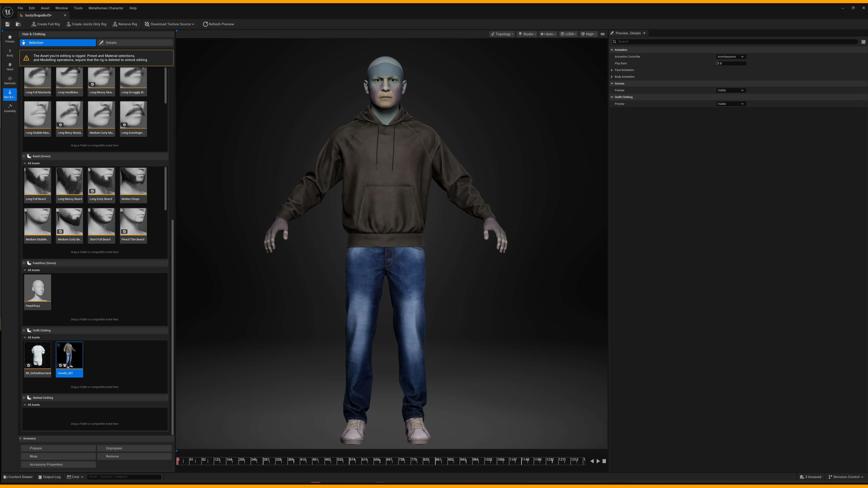The width and height of the screenshot is (868, 488).
Task: Collapse the Peachfuzz (Groom) section
Action: pyautogui.click(x=24, y=263)
